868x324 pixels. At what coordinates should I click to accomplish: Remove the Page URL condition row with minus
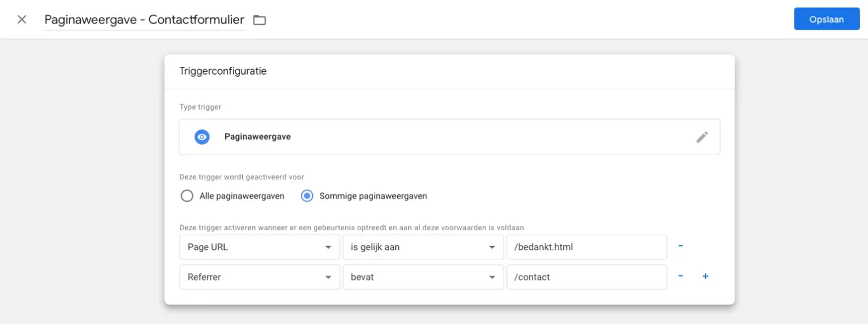[x=681, y=246]
